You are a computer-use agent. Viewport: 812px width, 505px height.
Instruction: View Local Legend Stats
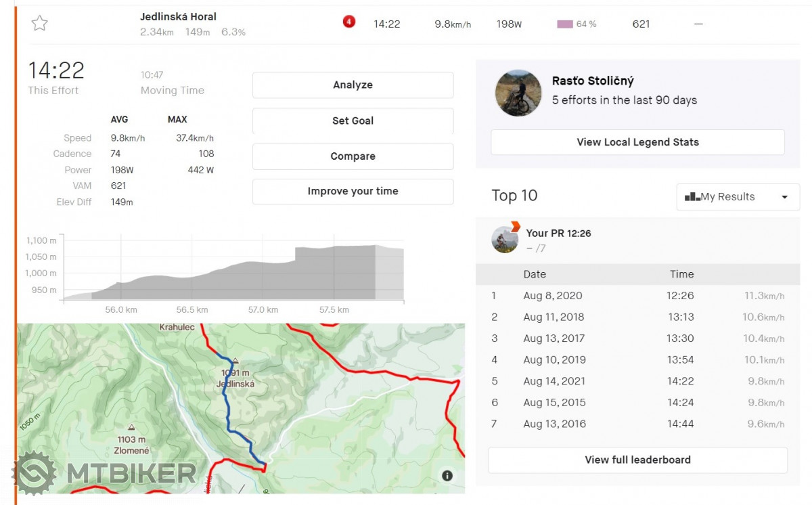coord(637,142)
